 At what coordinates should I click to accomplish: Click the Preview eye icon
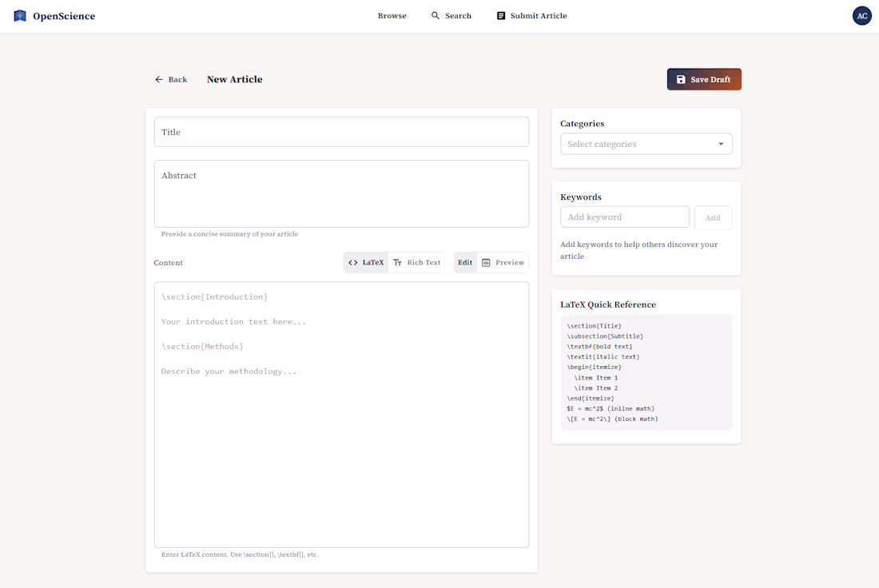click(486, 262)
